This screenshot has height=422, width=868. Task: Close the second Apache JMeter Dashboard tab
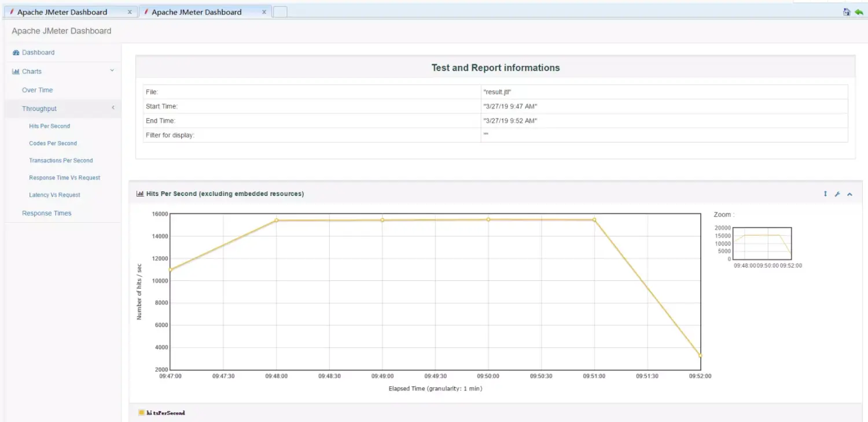point(264,12)
